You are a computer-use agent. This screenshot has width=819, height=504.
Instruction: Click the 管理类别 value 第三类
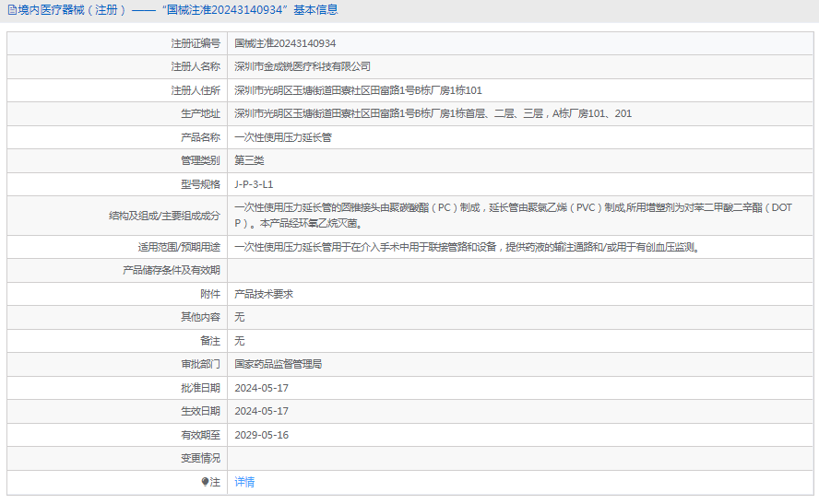(249, 160)
